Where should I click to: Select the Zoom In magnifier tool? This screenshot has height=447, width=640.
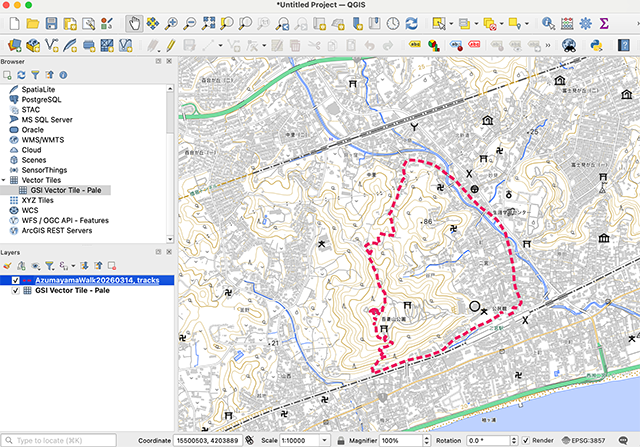tap(171, 23)
